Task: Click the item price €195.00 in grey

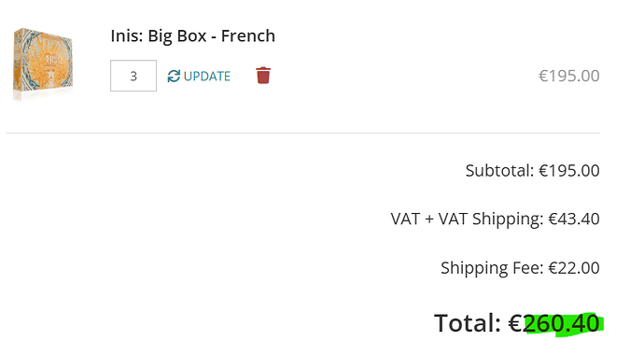Action: [568, 76]
